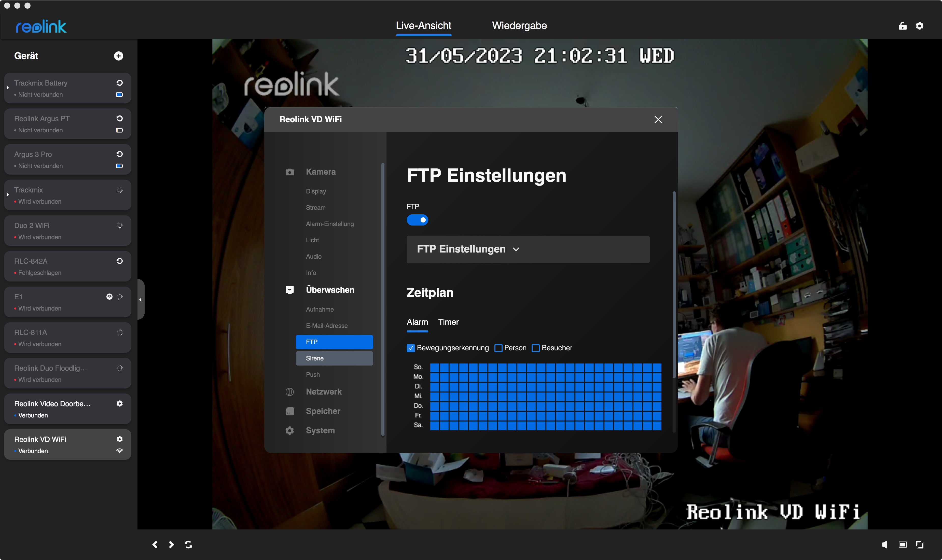Viewport: 942px width, 560px height.
Task: Reconnect Trackmix Battery with refresh icon
Action: click(x=120, y=83)
